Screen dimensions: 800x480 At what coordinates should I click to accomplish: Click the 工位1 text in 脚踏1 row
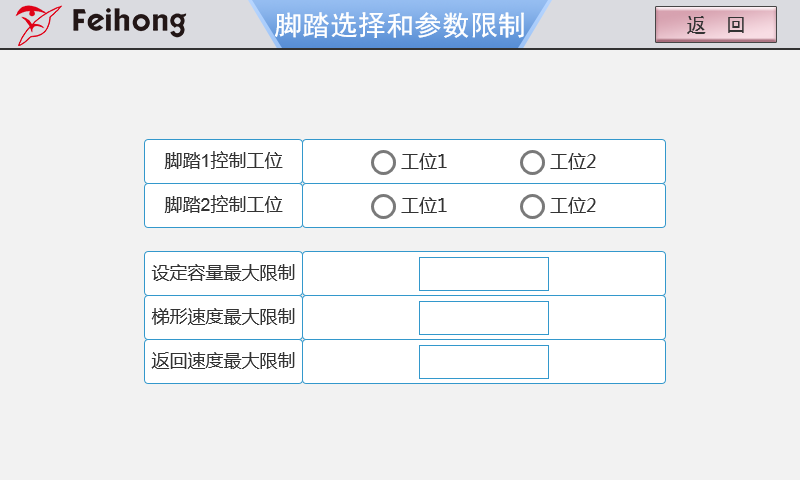pos(424,162)
